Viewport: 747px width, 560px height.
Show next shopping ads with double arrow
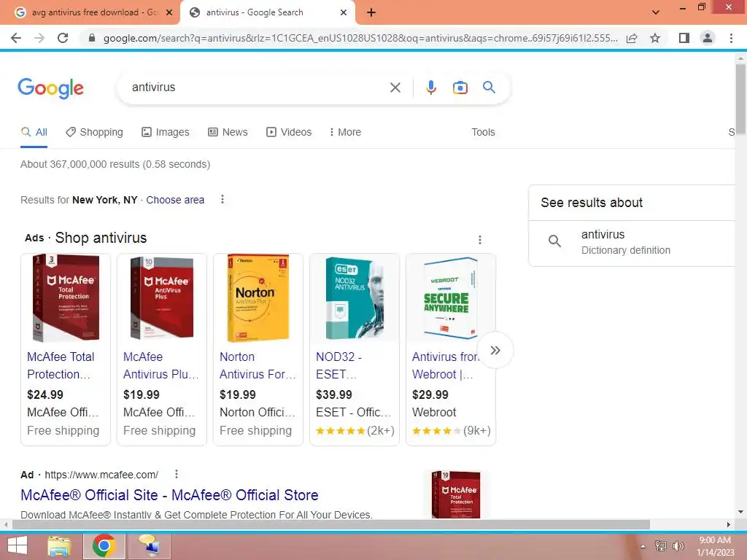(x=495, y=351)
